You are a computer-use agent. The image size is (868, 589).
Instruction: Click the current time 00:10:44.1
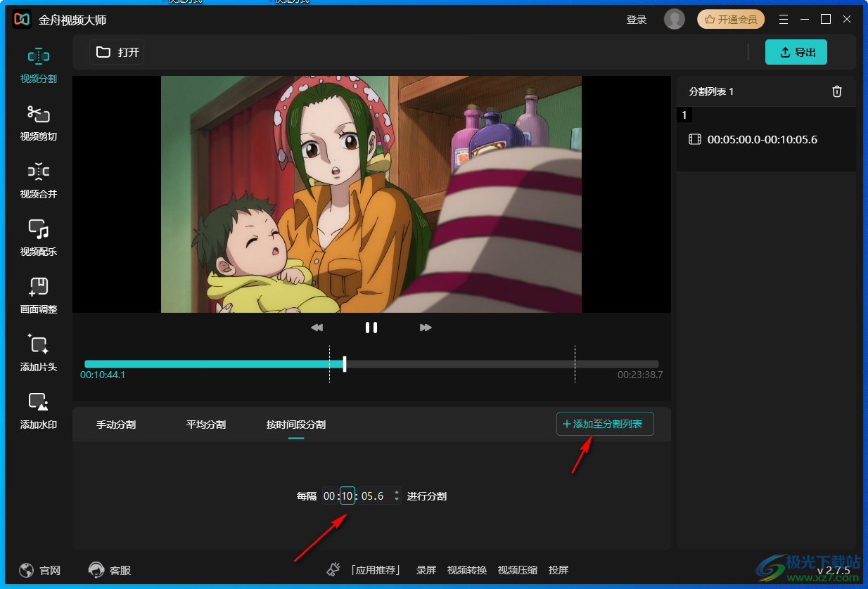click(x=103, y=375)
